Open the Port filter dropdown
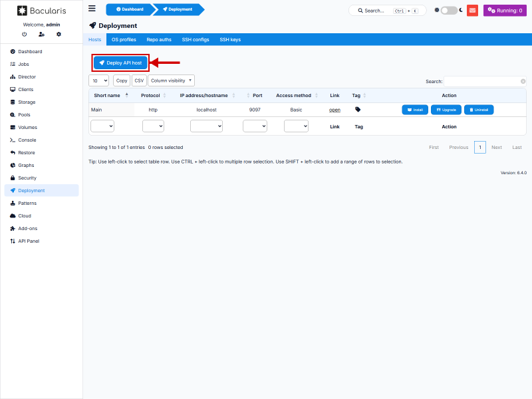Image resolution: width=532 pixels, height=399 pixels. tap(255, 126)
